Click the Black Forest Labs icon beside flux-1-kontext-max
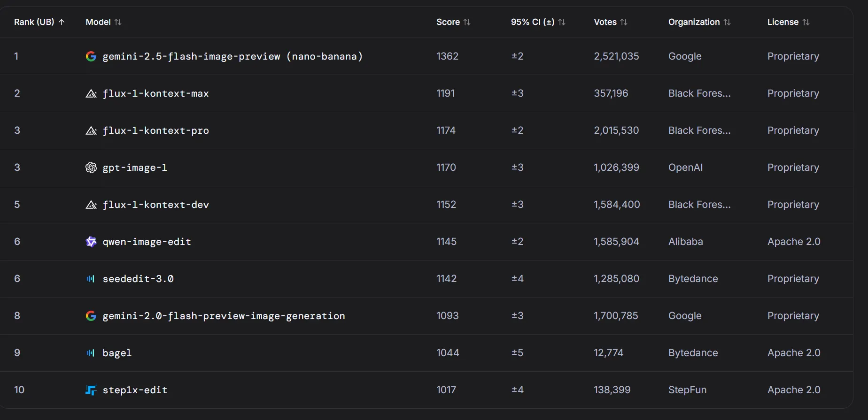This screenshot has height=420, width=868. (x=91, y=94)
